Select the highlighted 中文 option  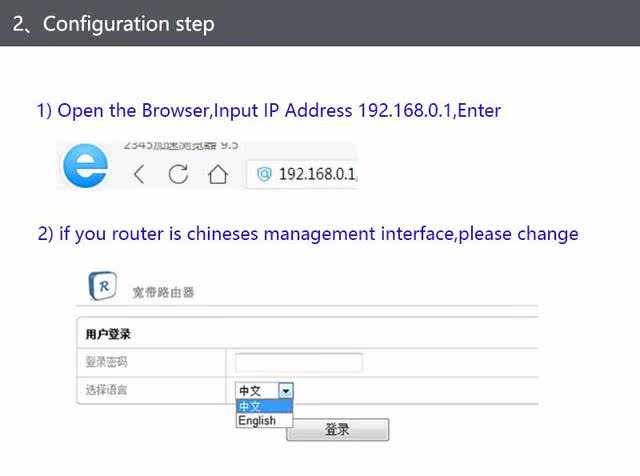point(264,406)
